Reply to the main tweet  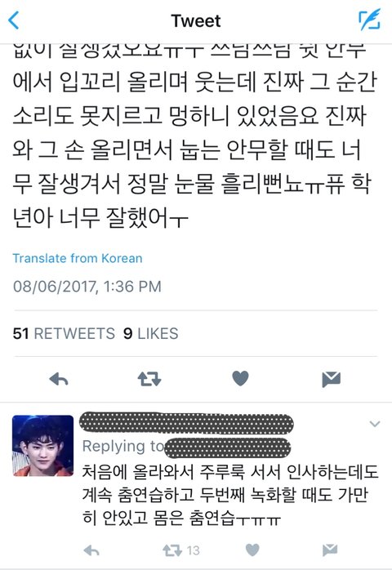(x=59, y=379)
